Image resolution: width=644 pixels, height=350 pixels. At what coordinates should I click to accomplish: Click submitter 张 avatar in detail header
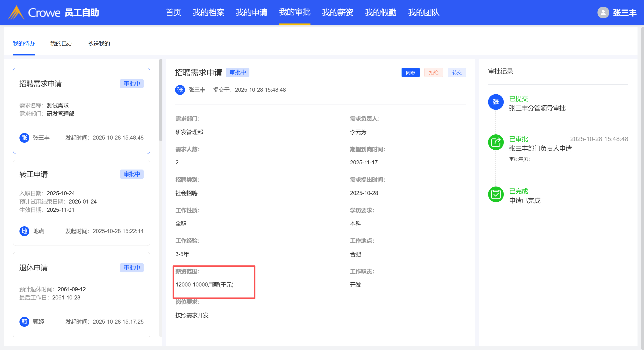[x=180, y=90]
